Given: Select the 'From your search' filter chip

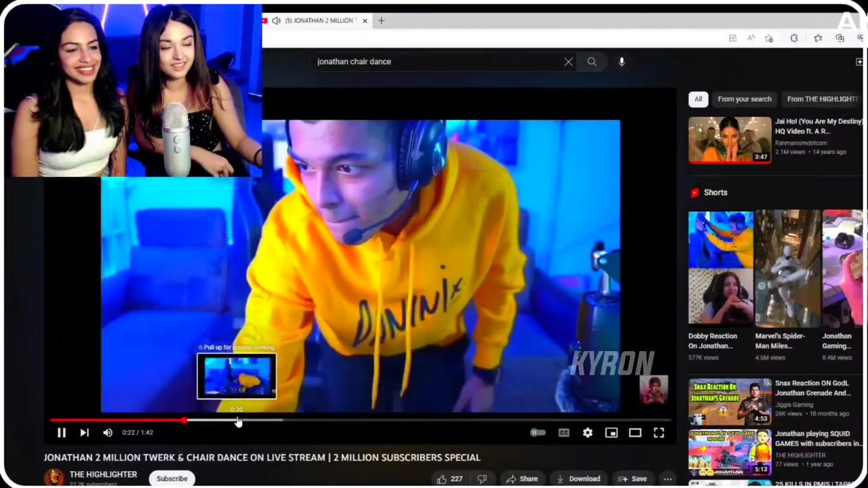Looking at the screenshot, I should [744, 99].
